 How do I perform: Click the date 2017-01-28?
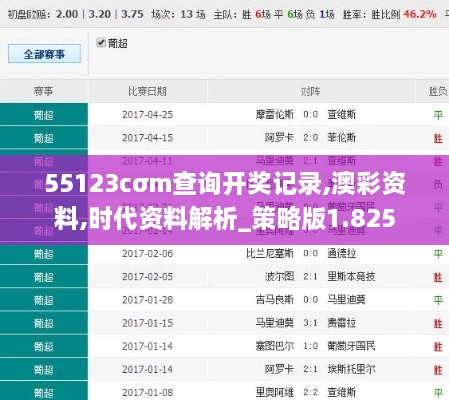point(147,300)
